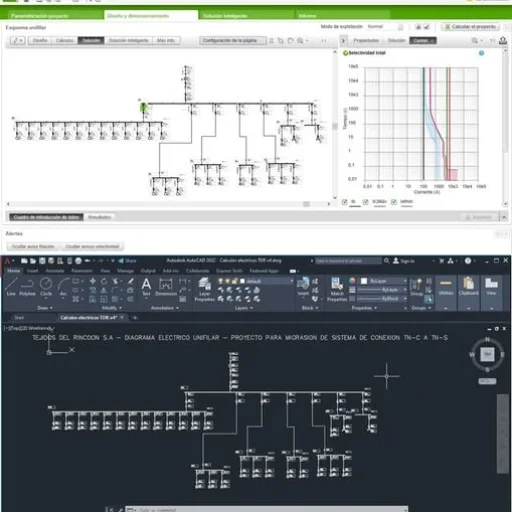Select the Polyline tool in AutoCAD
The height and width of the screenshot is (512, 512).
pyautogui.click(x=27, y=287)
